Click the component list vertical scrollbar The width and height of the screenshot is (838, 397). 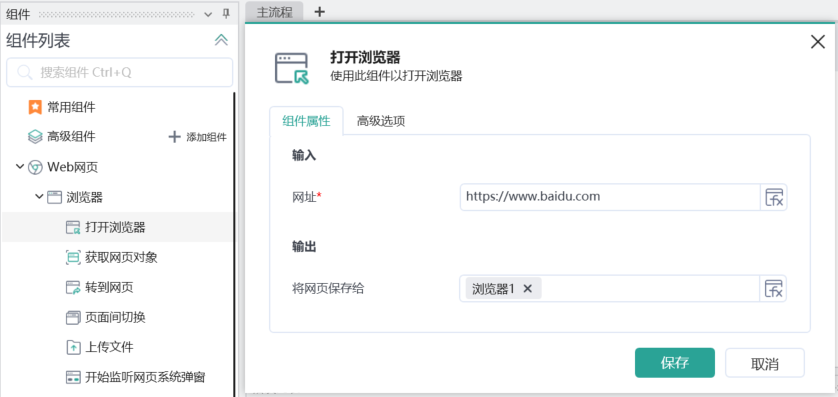point(234,245)
